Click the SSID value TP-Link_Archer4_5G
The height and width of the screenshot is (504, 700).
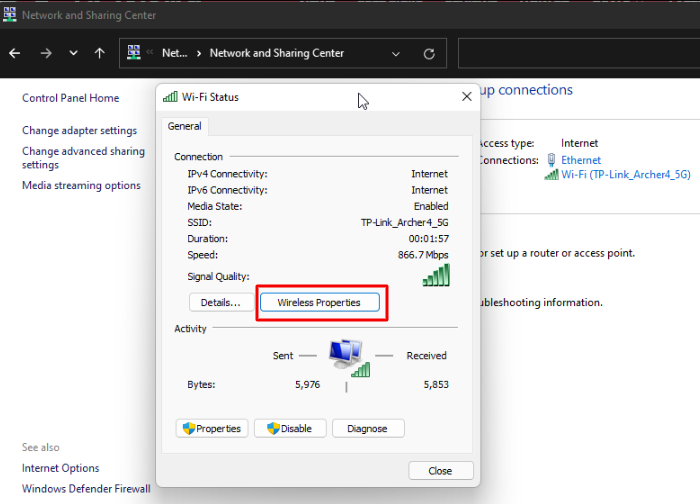coord(404,222)
